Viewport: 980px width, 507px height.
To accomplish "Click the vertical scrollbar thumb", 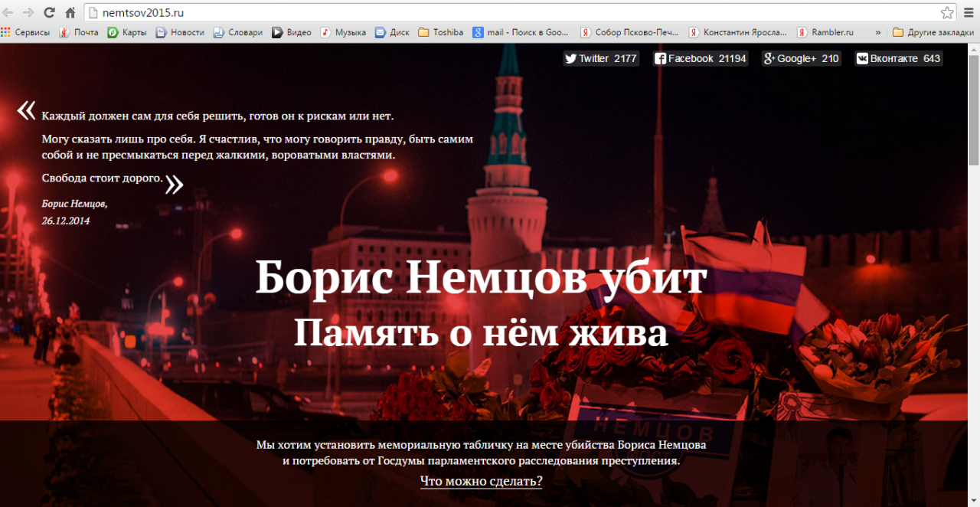I will click(x=973, y=110).
